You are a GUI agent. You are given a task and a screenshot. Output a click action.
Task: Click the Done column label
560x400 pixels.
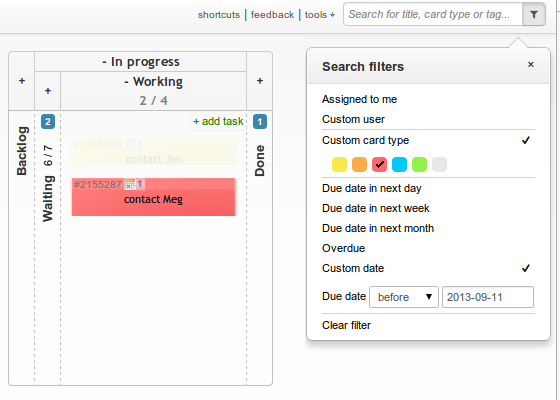pos(260,161)
